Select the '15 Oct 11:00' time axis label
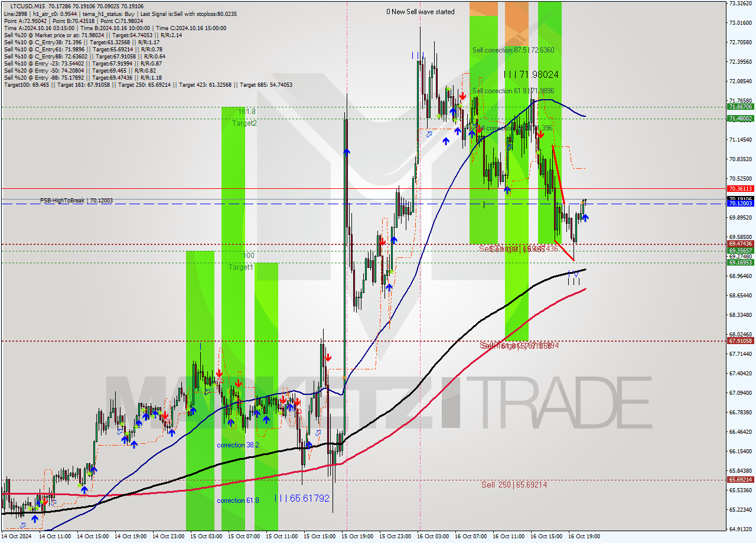Image resolution: width=756 pixels, height=543 pixels. click(282, 537)
